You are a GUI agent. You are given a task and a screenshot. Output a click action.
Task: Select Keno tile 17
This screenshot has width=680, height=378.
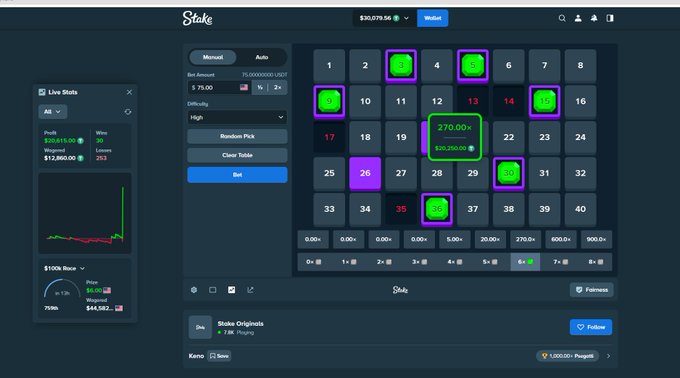(329, 137)
